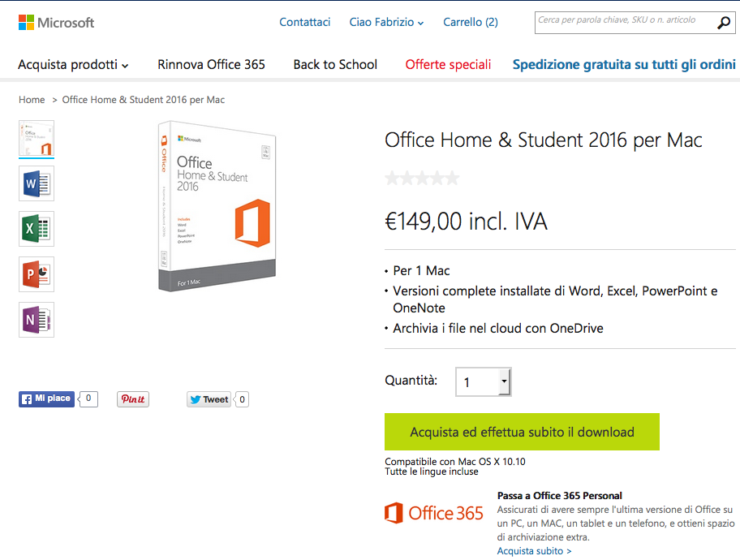Click the product star rating
Screen dimensions: 740x560
tap(422, 178)
